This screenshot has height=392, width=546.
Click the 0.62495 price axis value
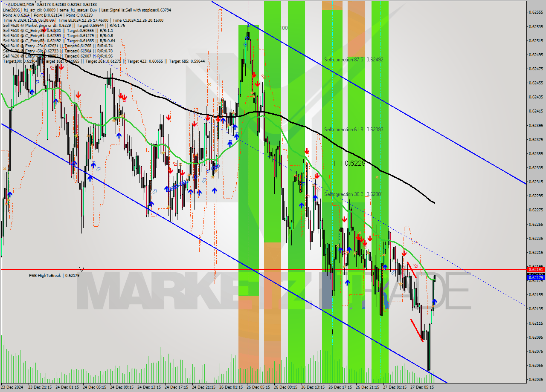pos(536,55)
